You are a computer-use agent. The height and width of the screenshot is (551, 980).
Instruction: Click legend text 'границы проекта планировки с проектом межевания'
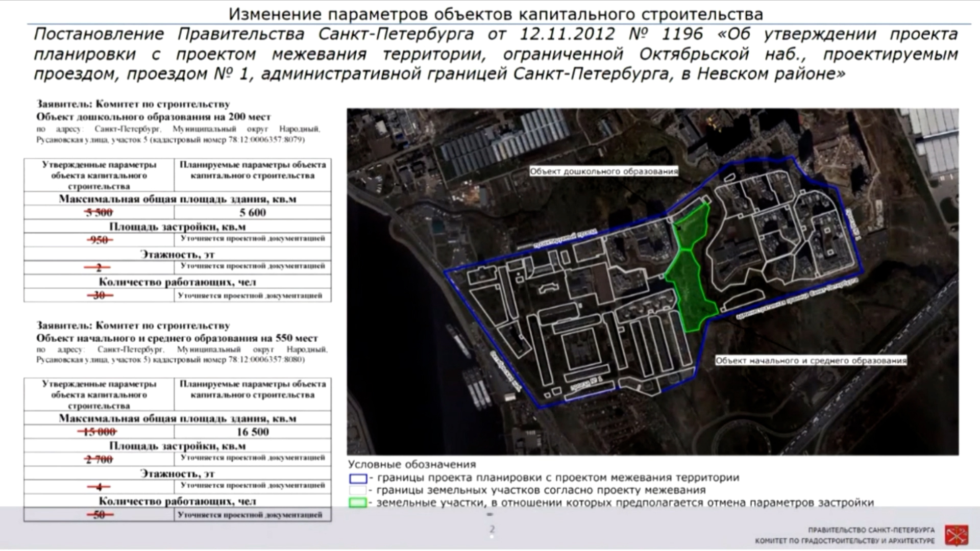(x=558, y=478)
